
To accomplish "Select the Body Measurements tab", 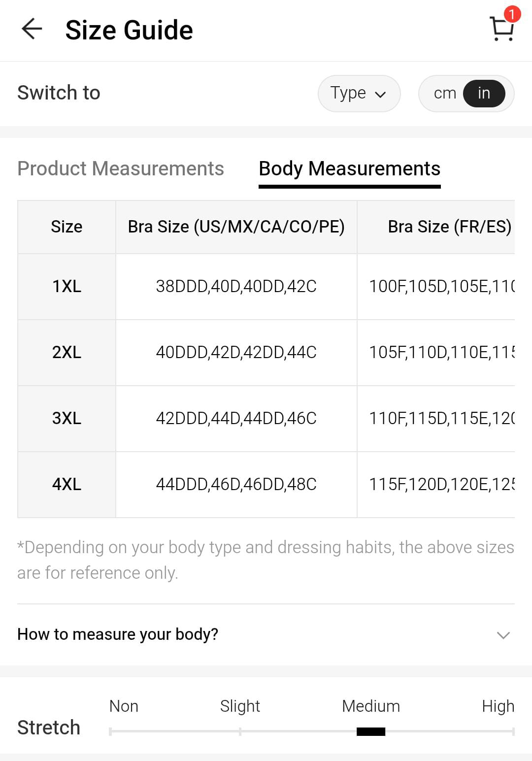I will pyautogui.click(x=349, y=169).
